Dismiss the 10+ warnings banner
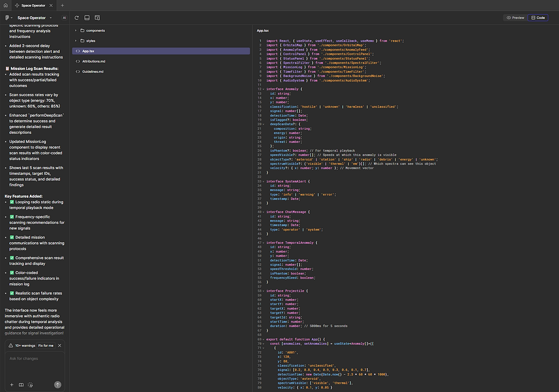Screen dimensions: 559x392 tap(59, 345)
